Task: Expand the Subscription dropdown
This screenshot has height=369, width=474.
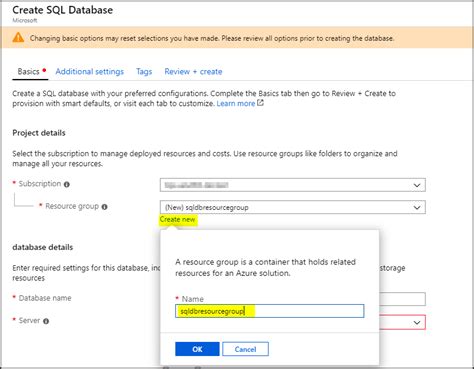Action: (293, 185)
